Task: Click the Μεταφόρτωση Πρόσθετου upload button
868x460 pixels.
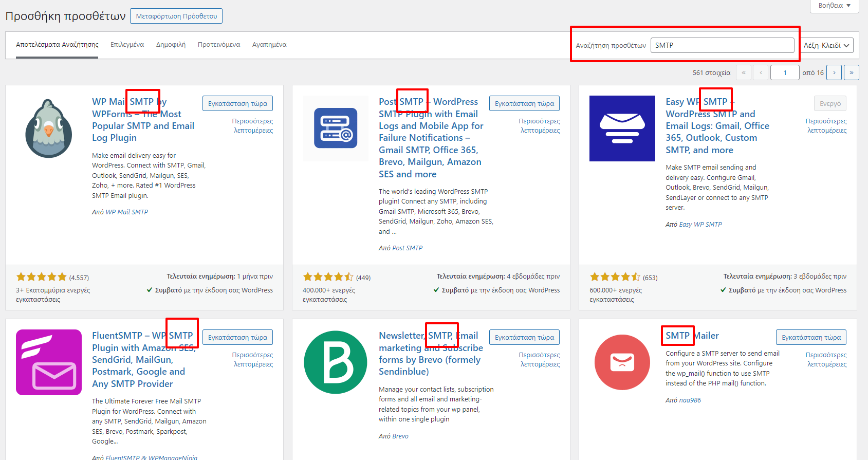Action: (176, 16)
